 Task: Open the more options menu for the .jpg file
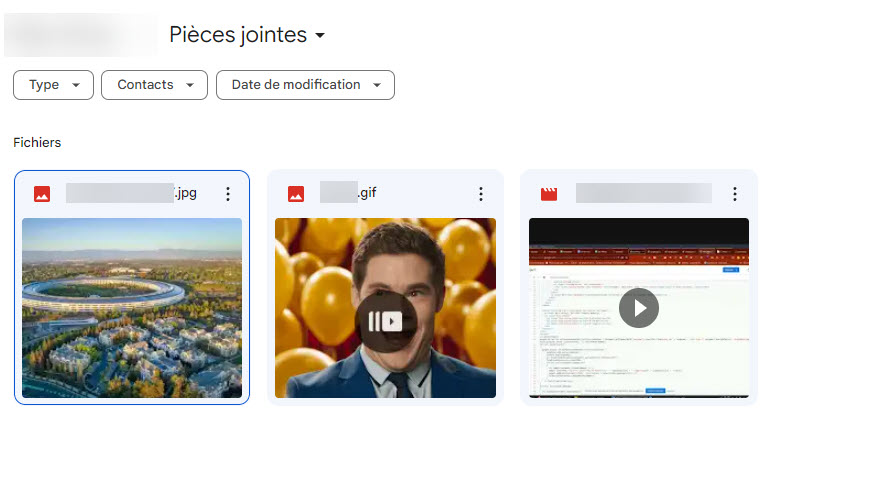(x=228, y=194)
